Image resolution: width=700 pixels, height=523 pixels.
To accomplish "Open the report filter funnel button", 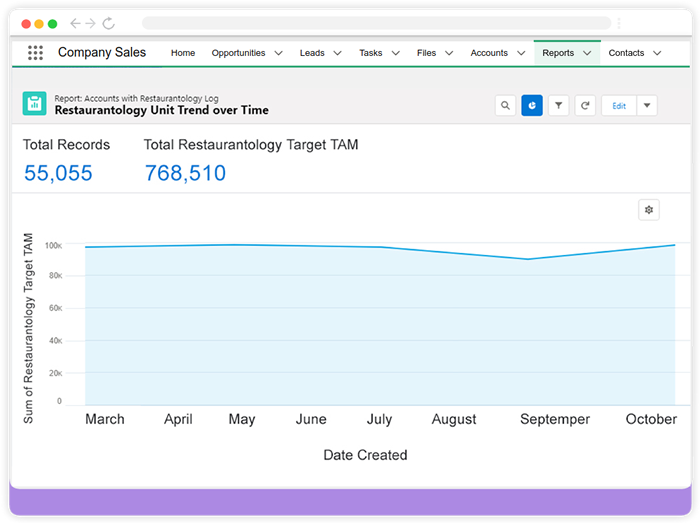I will (x=558, y=106).
